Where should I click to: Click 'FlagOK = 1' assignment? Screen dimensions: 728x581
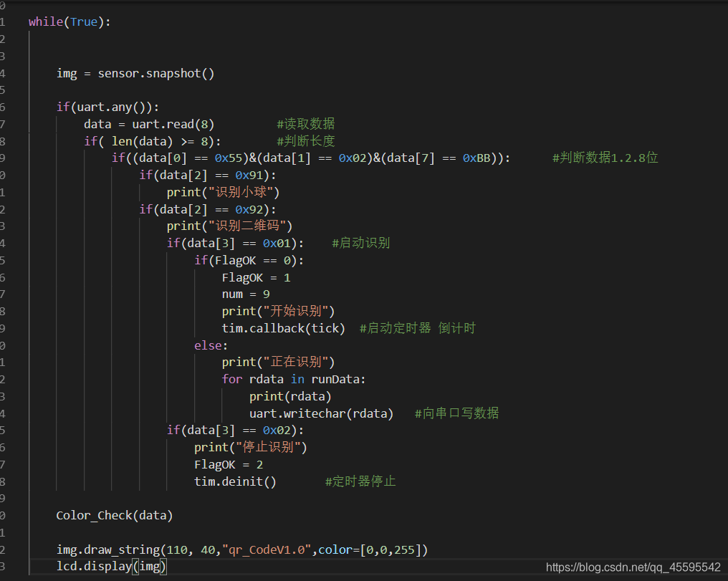point(256,277)
